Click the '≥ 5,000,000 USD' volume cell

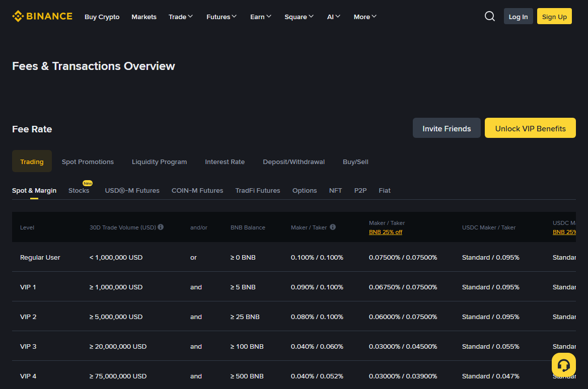tap(116, 317)
